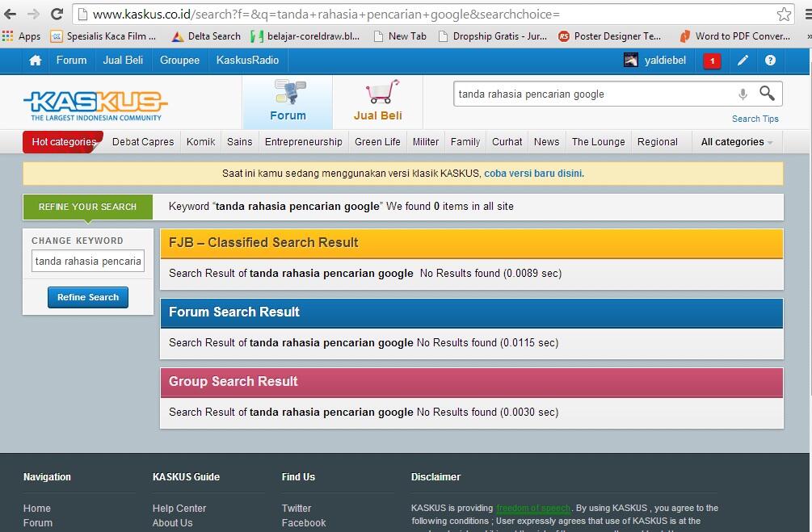
Task: Open the Family category
Action: pos(465,142)
